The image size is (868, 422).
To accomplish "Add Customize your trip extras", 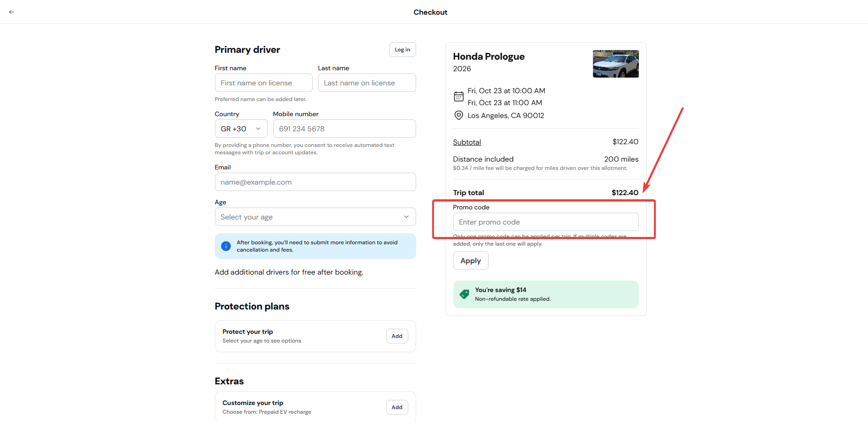I will click(x=397, y=407).
